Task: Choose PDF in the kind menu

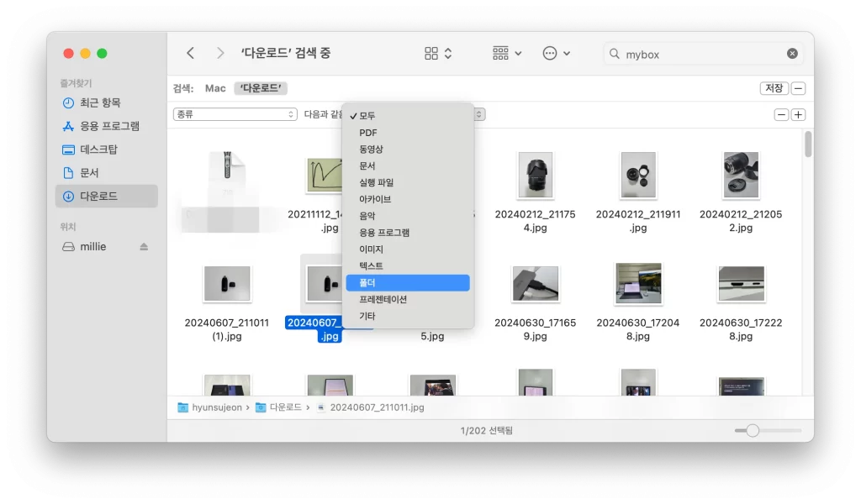Action: [x=367, y=132]
